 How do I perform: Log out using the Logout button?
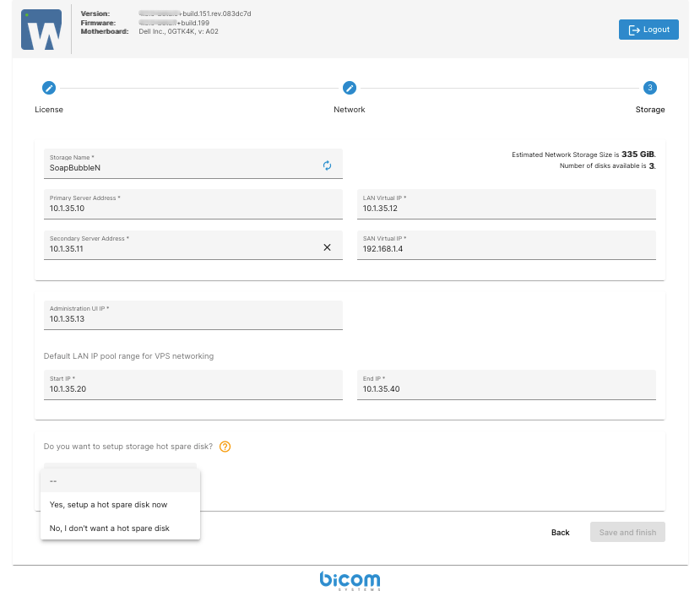[x=648, y=30]
